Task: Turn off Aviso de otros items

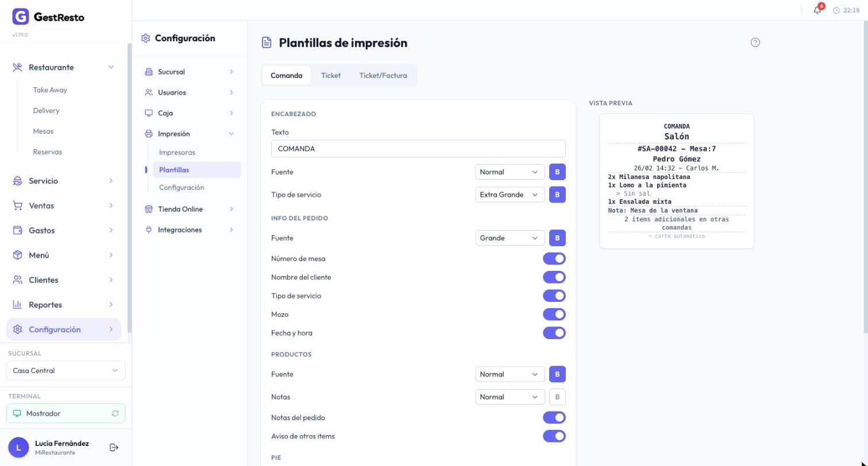Action: coord(554,436)
